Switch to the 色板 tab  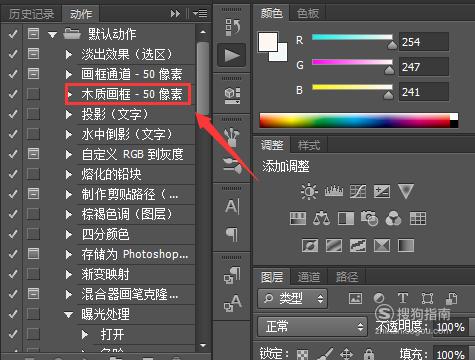[307, 13]
